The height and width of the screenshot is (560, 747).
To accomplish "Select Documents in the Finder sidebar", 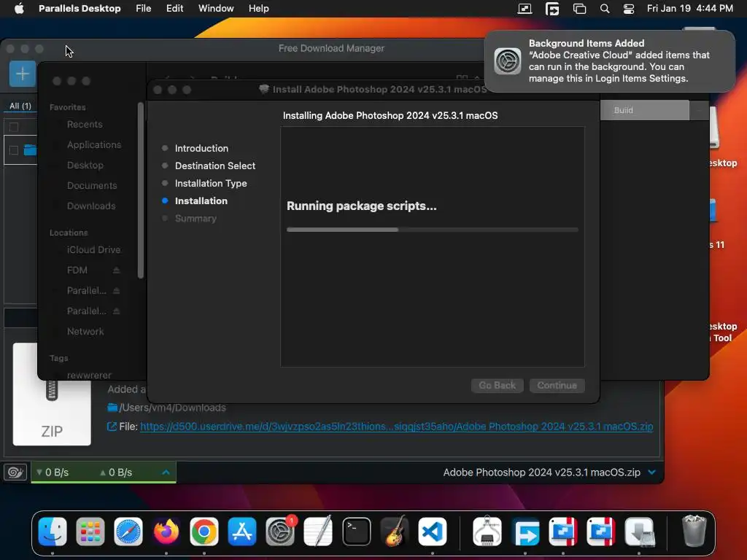I will tap(92, 186).
